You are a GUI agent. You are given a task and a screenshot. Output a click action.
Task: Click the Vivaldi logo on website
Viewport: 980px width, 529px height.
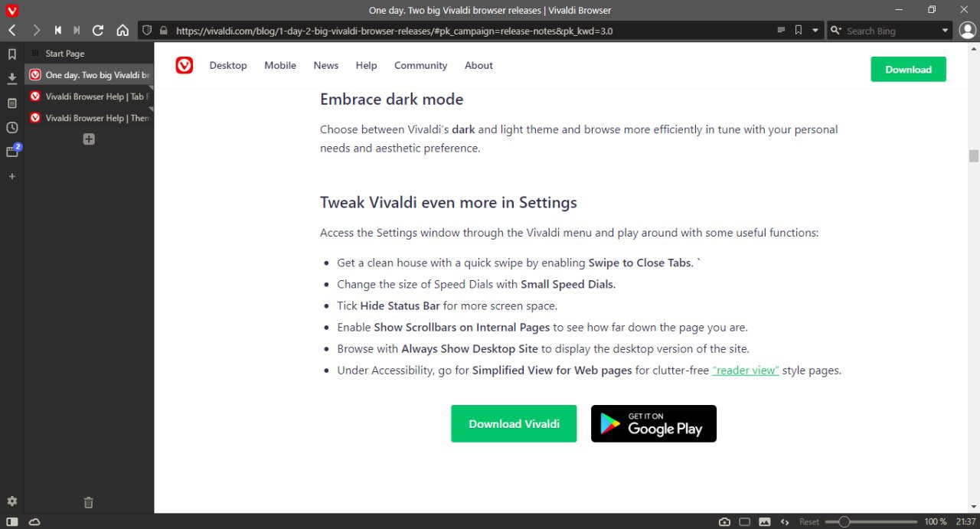[184, 65]
